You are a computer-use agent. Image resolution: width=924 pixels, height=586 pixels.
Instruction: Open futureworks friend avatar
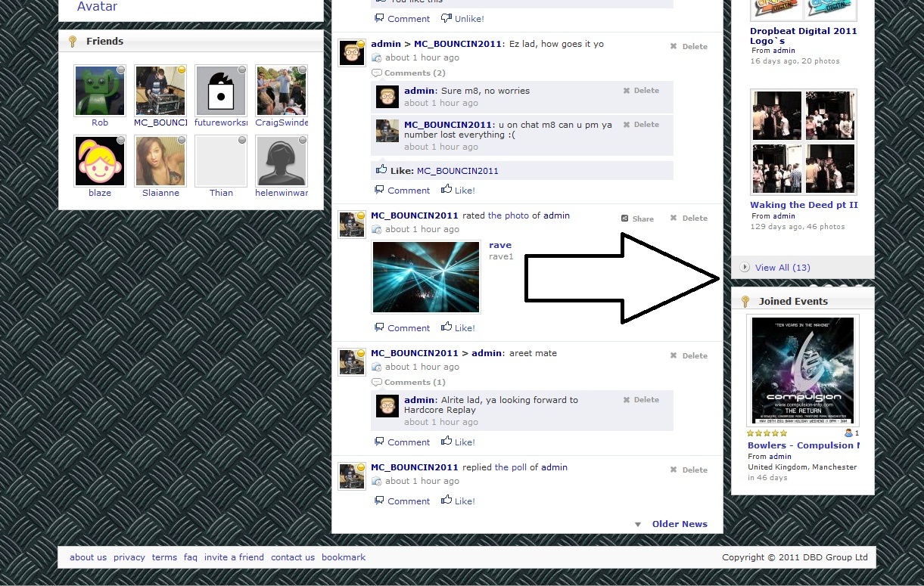[x=221, y=91]
